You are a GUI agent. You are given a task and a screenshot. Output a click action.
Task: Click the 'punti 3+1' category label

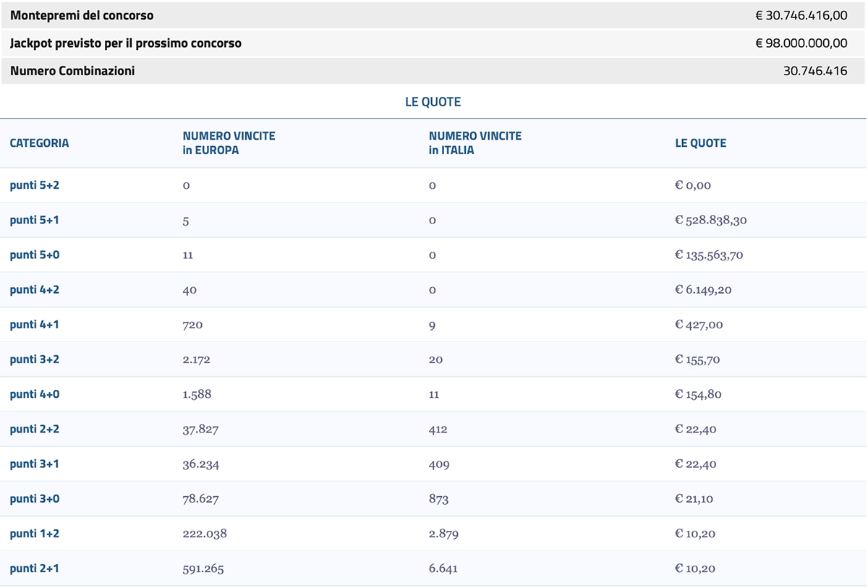[35, 464]
